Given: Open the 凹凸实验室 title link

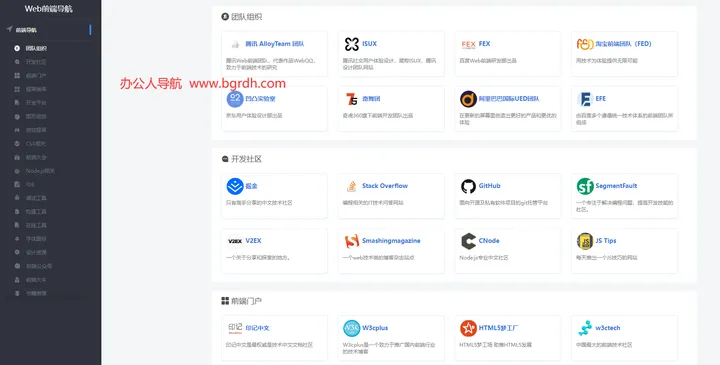Looking at the screenshot, I should [260, 99].
